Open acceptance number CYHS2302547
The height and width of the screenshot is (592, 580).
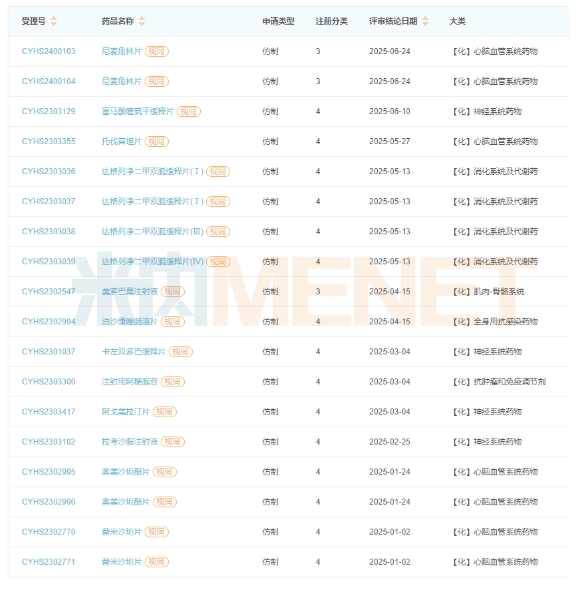coord(48,291)
